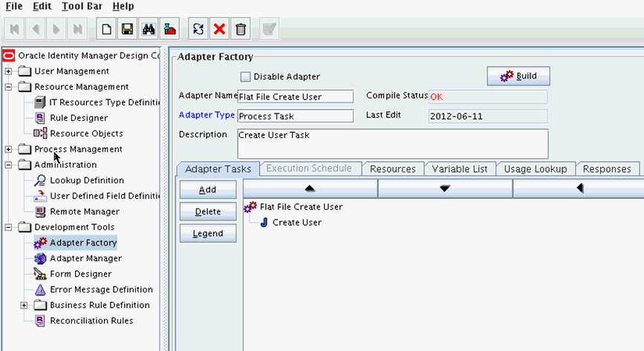
Task: Click the Add button
Action: pos(208,190)
